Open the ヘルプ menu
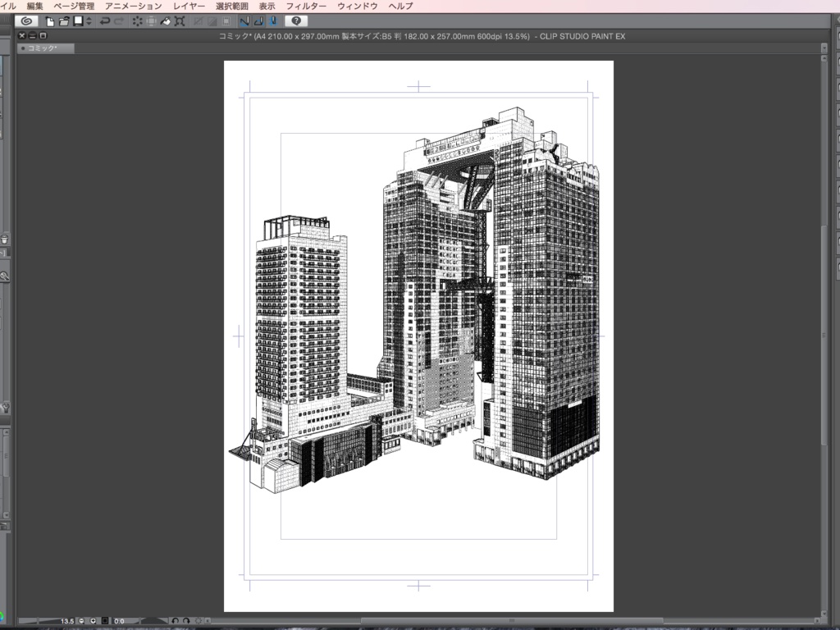The height and width of the screenshot is (630, 840). pyautogui.click(x=400, y=6)
